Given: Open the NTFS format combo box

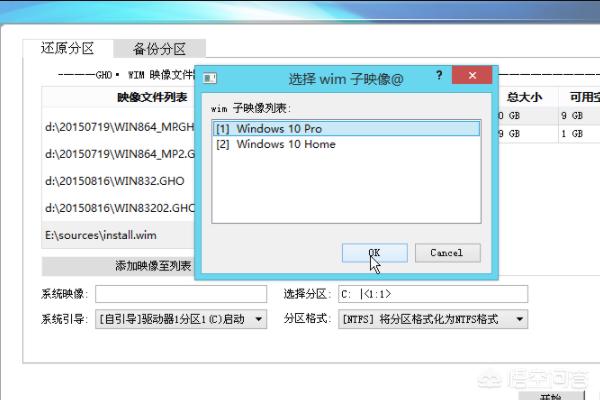Looking at the screenshot, I should click(433, 319).
